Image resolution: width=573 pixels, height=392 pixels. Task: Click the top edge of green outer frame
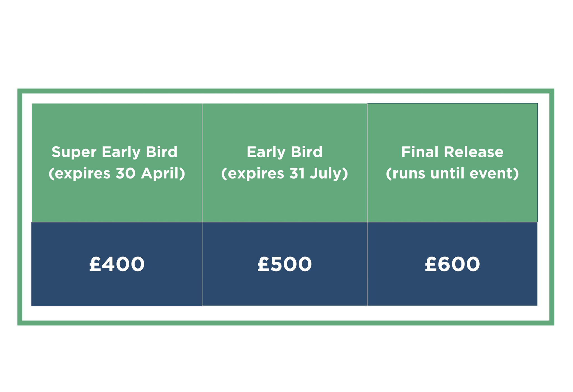click(285, 91)
